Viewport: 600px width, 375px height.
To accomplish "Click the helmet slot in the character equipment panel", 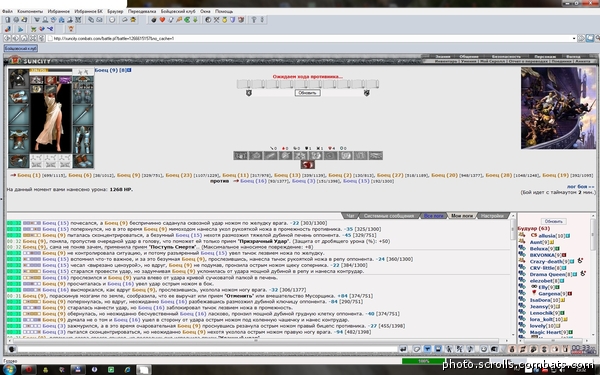I will coord(18,78).
